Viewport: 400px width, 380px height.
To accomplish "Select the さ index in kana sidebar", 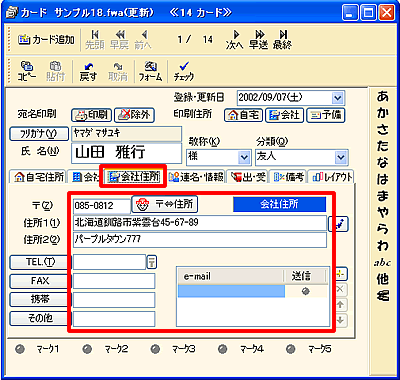I will click(383, 130).
